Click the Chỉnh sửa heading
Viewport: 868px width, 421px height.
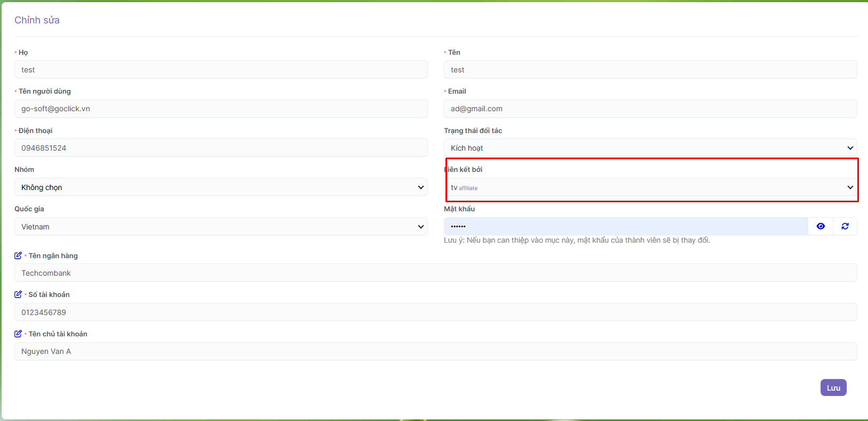[37, 20]
